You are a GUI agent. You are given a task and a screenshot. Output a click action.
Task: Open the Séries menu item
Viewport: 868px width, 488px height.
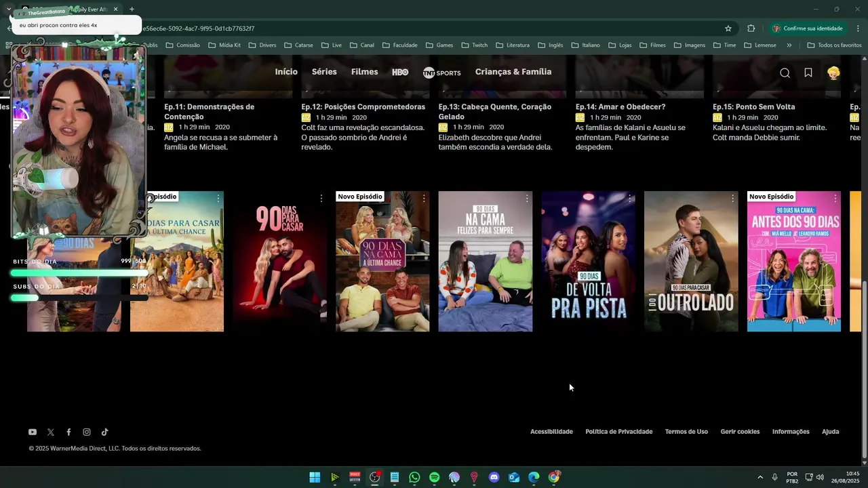pyautogui.click(x=324, y=72)
